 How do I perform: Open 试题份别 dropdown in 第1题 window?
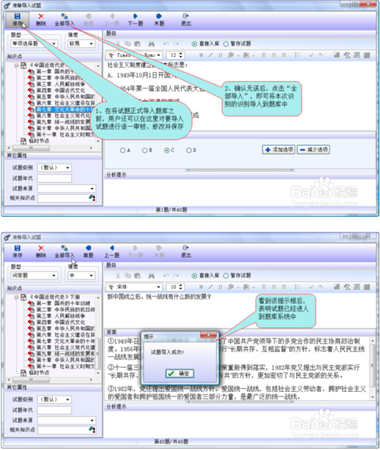[x=54, y=168]
